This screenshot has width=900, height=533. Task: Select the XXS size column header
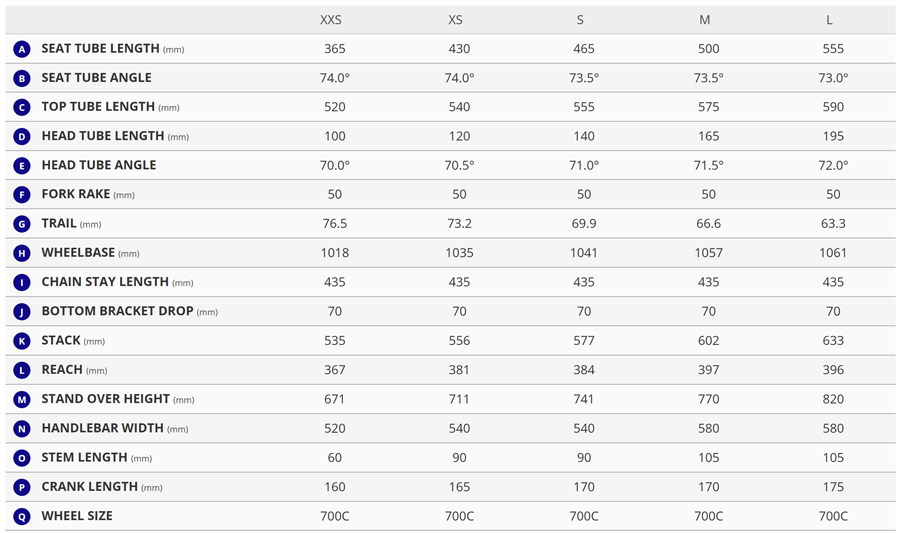pyautogui.click(x=331, y=20)
